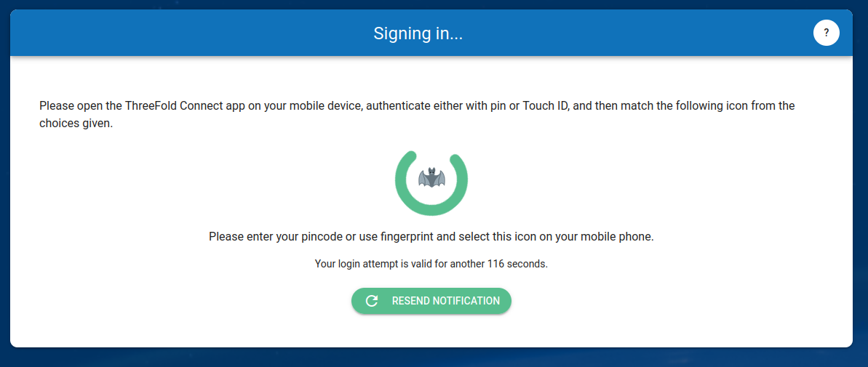Click the ThreeFold Connect app instruction paragraph

click(x=417, y=114)
